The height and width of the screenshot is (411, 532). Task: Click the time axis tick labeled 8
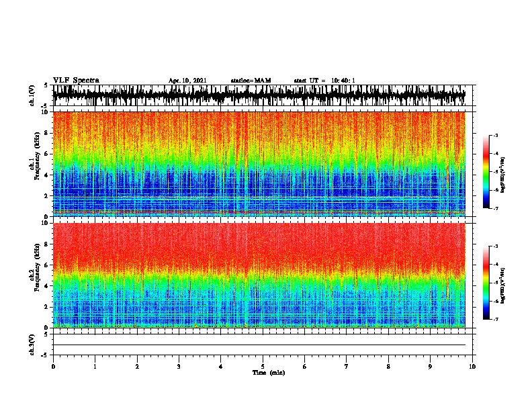[x=388, y=367]
